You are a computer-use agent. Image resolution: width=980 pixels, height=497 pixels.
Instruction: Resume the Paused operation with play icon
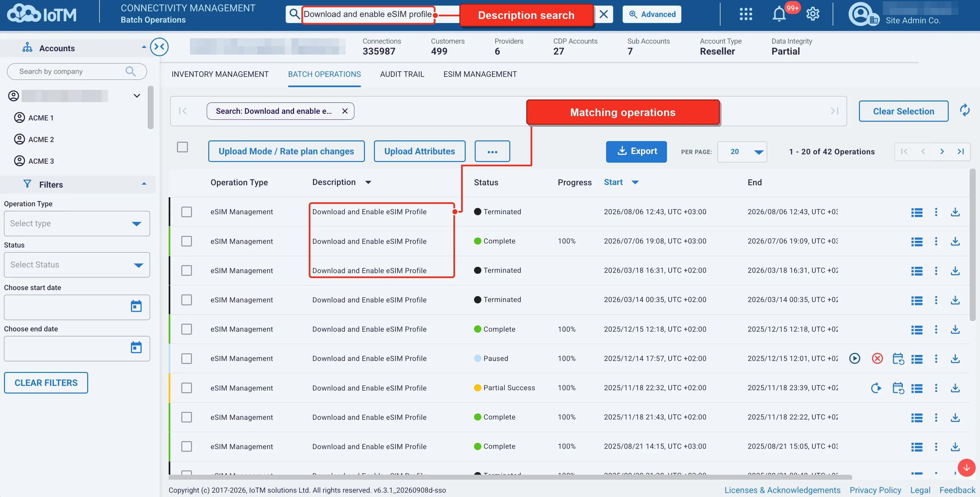[x=855, y=359]
